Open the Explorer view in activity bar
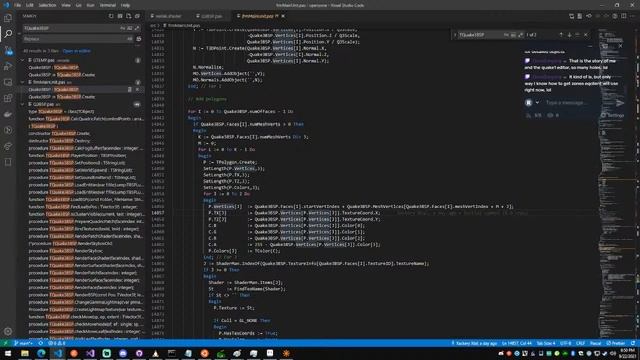 click(8, 18)
